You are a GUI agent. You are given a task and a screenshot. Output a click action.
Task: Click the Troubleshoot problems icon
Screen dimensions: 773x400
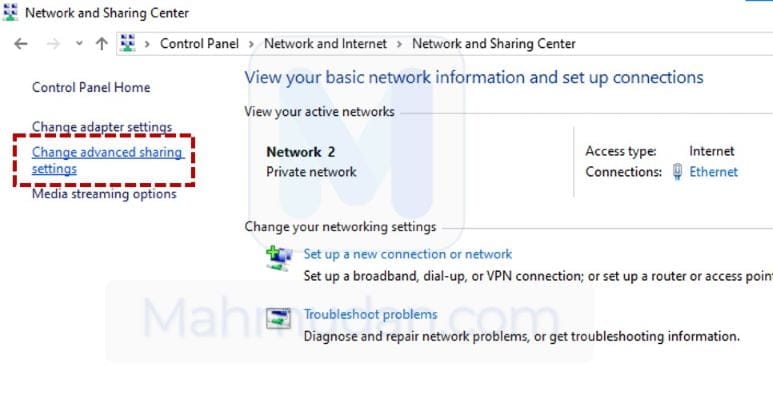(278, 318)
